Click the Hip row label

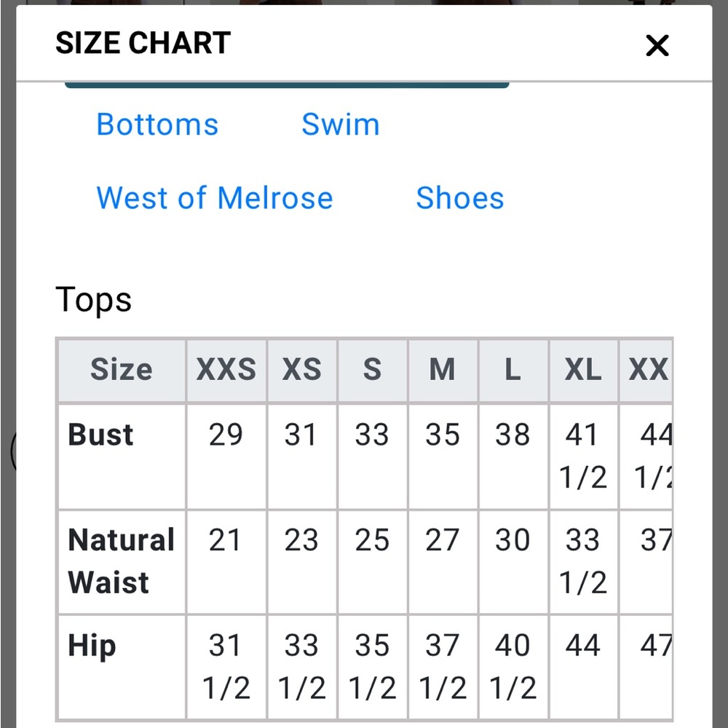(92, 646)
